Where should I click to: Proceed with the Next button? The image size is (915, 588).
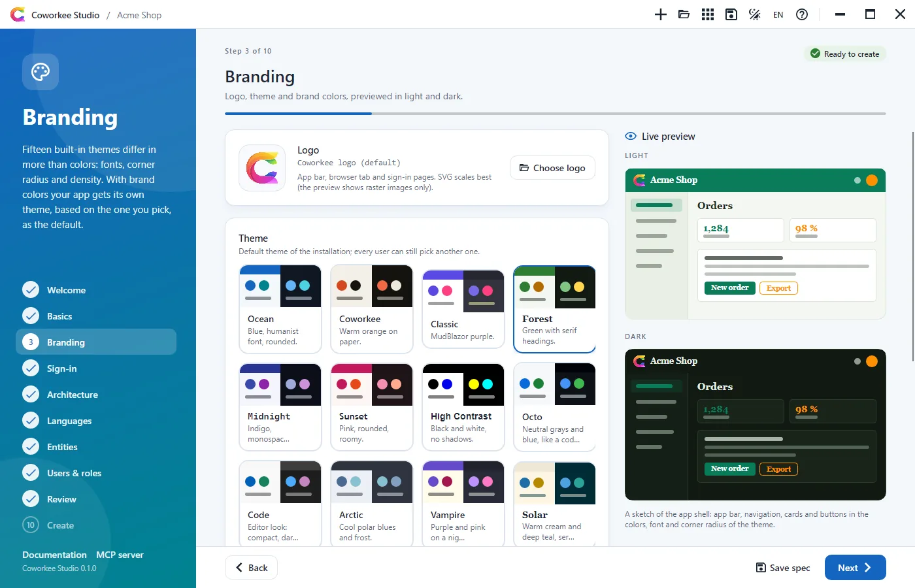coord(856,568)
